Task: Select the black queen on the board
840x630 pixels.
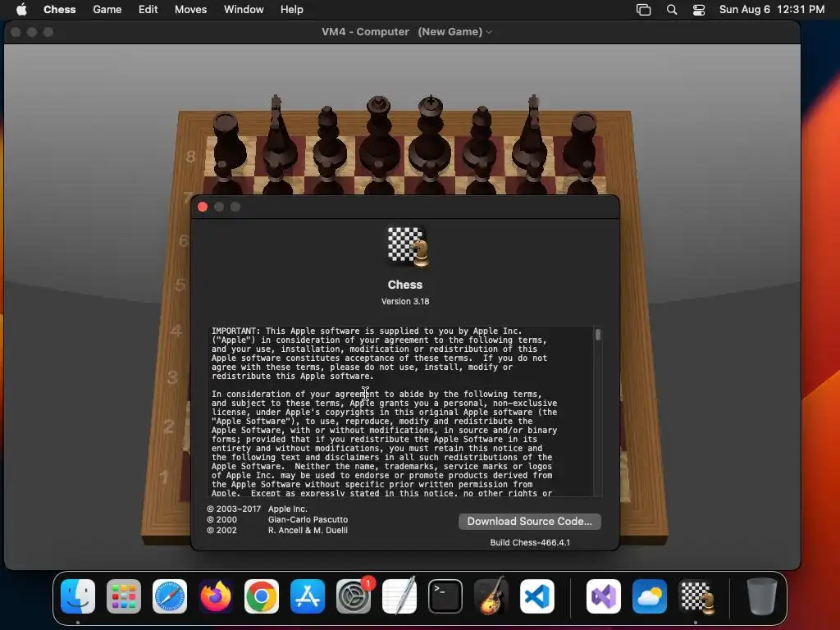Action: [x=379, y=134]
